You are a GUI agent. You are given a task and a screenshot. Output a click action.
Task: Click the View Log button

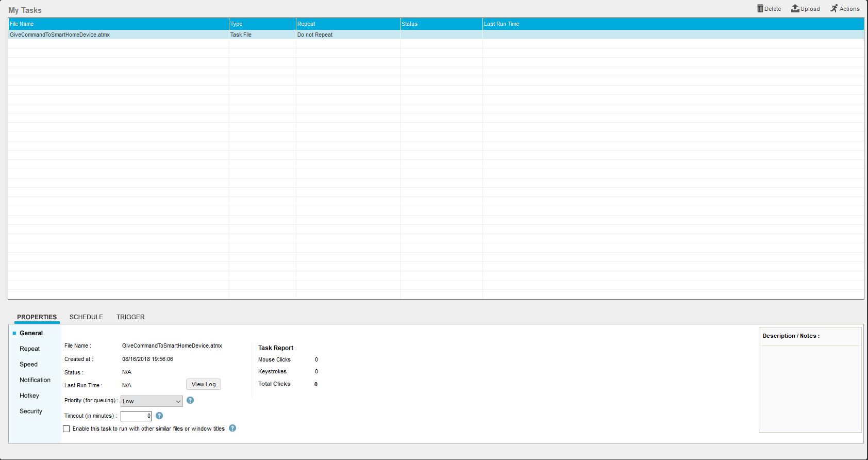click(204, 384)
